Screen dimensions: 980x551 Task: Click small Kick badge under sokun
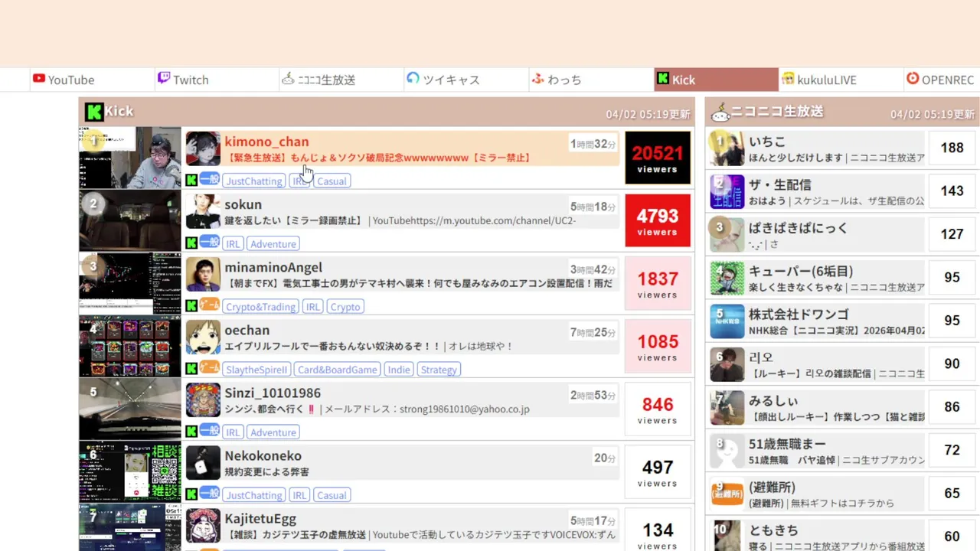[191, 243]
